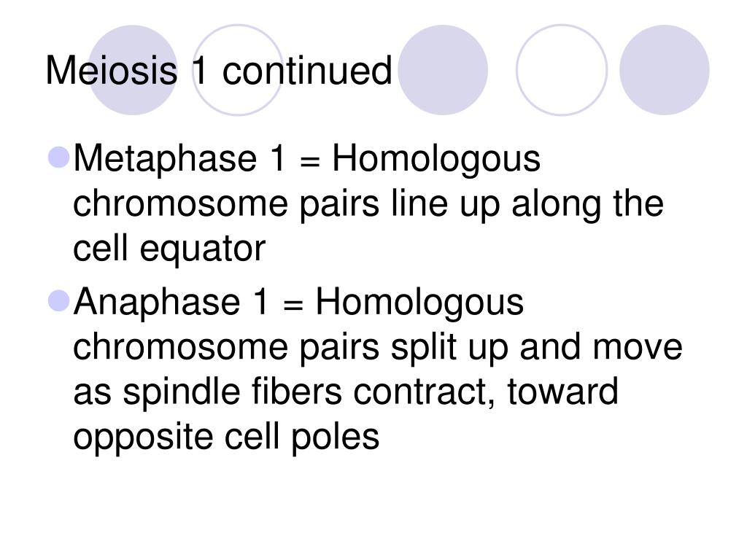Click the words 'split up and move'
Image resolution: width=747 pixels, height=560 pixels.
(537, 349)
